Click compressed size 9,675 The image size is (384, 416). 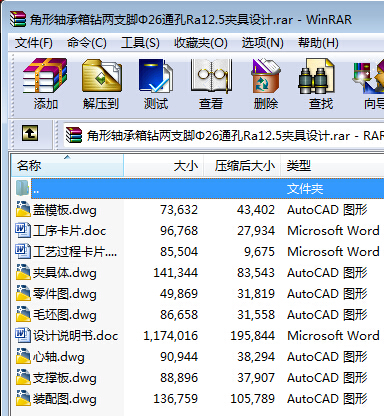[260, 252]
